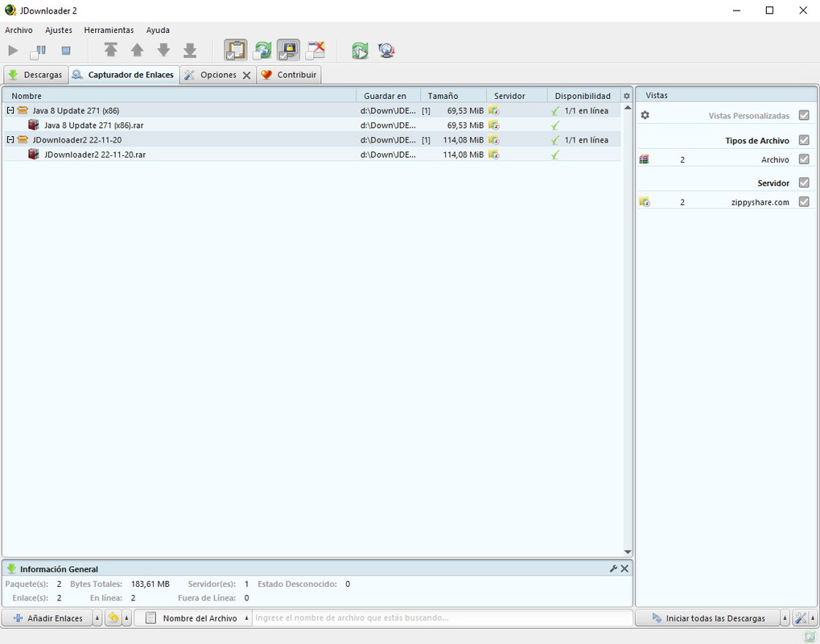The height and width of the screenshot is (644, 820).
Task: Stop all downloads with the stop icon
Action: (x=66, y=51)
